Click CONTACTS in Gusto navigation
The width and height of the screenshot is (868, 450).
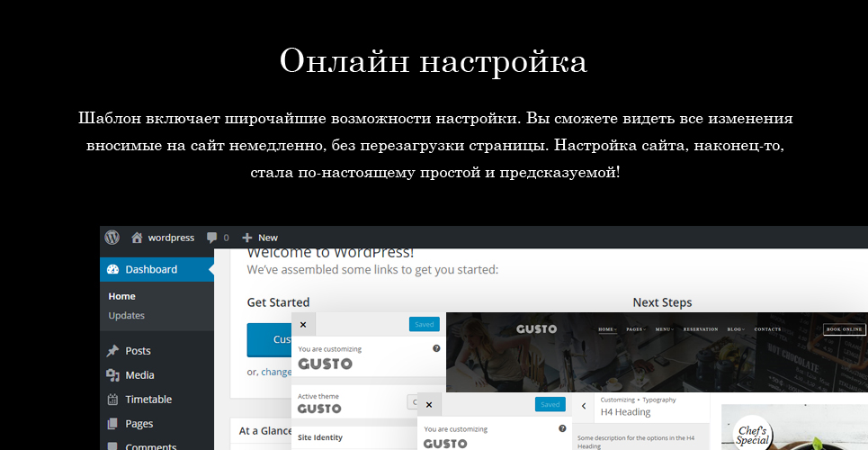tap(768, 329)
